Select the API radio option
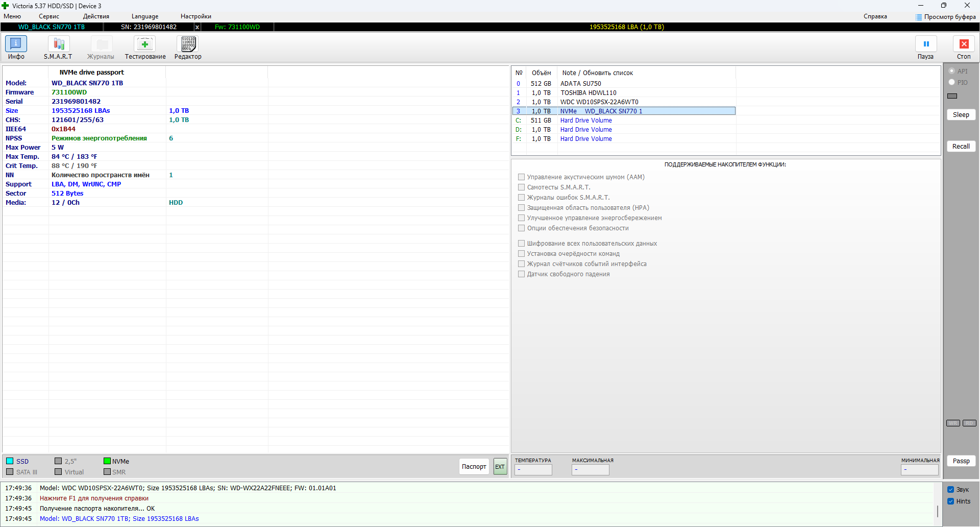980x527 pixels. pyautogui.click(x=952, y=71)
